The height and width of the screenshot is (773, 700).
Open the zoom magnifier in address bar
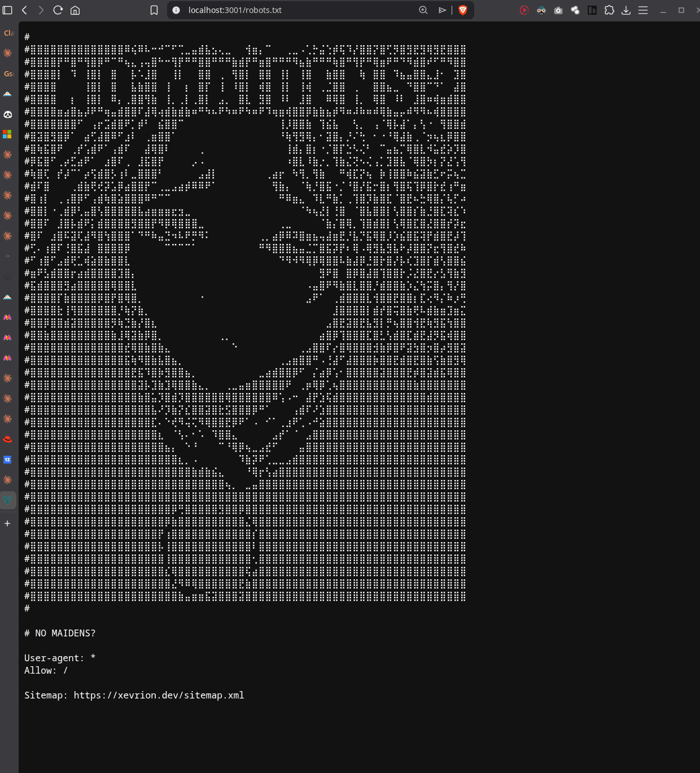point(423,10)
